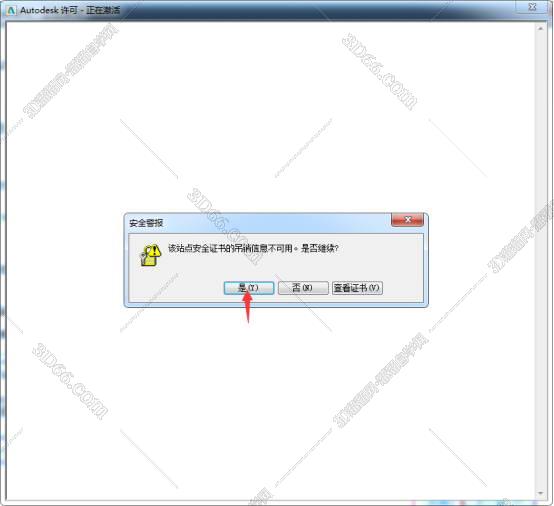
Task: Click empty space in the 安全警报 title bar
Action: pyautogui.click(x=276, y=223)
